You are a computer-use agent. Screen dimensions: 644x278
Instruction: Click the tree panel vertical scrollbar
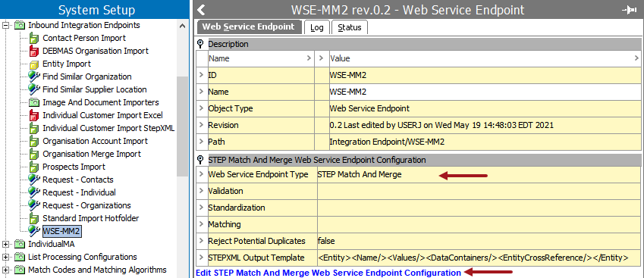pos(182,127)
